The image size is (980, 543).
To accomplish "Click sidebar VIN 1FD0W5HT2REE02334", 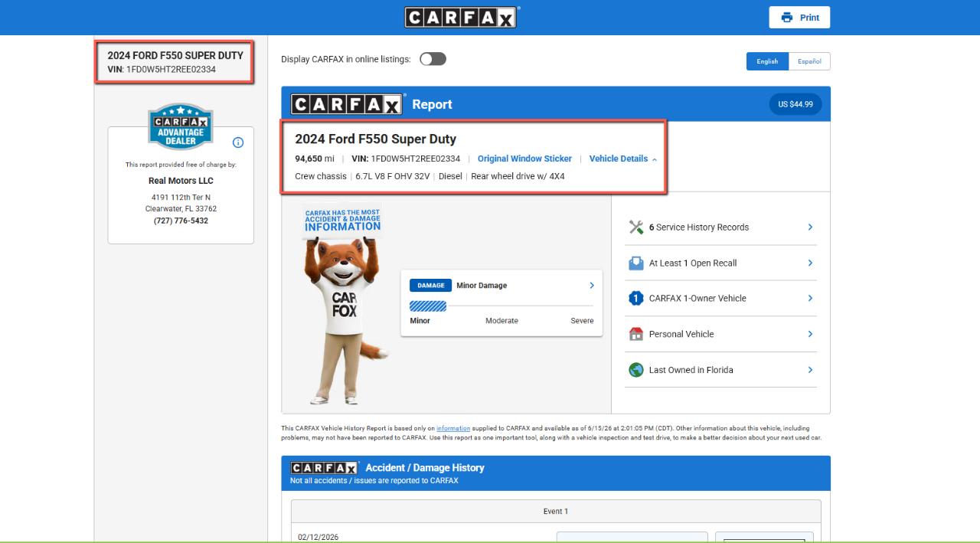I will 162,69.
